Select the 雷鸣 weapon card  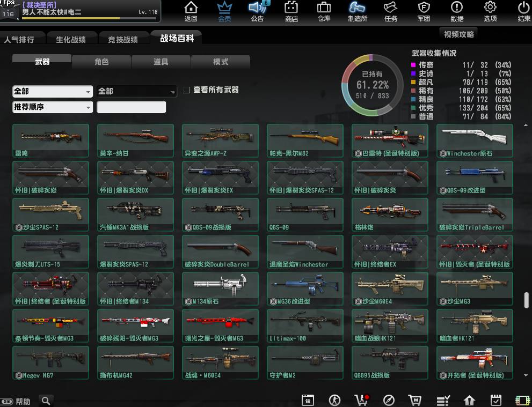[50, 140]
